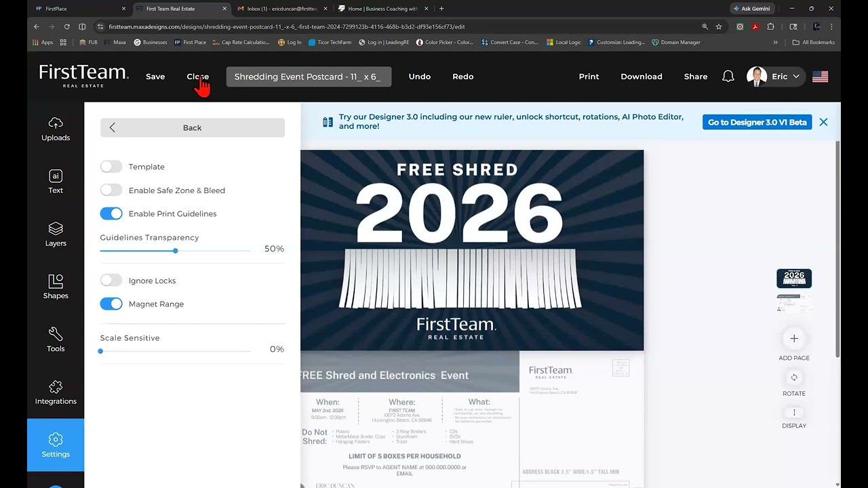Share the design
This screenshot has width=868, height=488.
696,77
